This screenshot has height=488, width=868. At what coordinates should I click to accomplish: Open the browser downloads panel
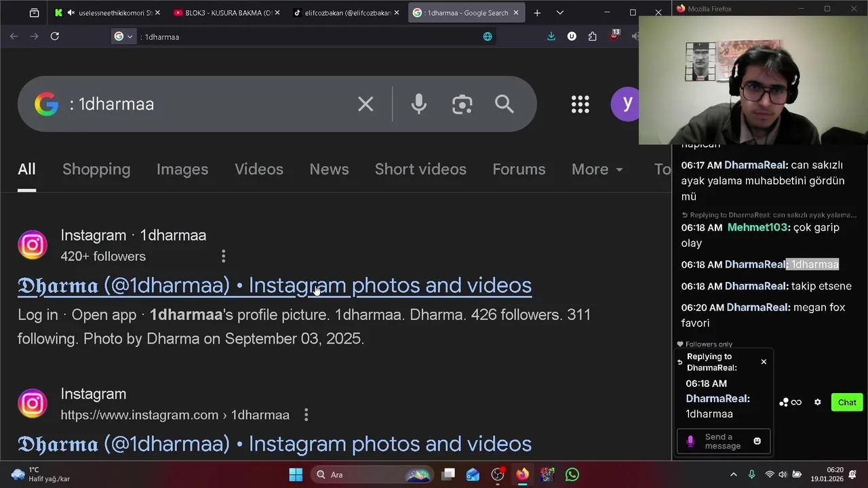coord(551,37)
